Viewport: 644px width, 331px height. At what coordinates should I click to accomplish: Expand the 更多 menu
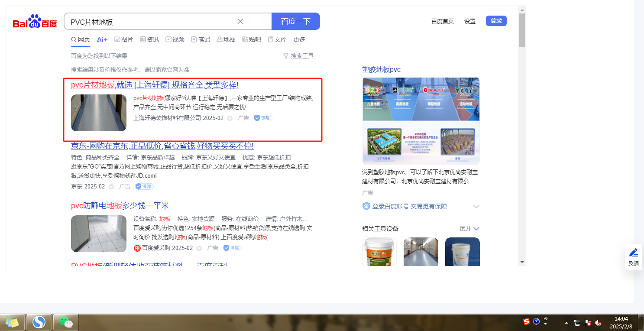tap(299, 39)
